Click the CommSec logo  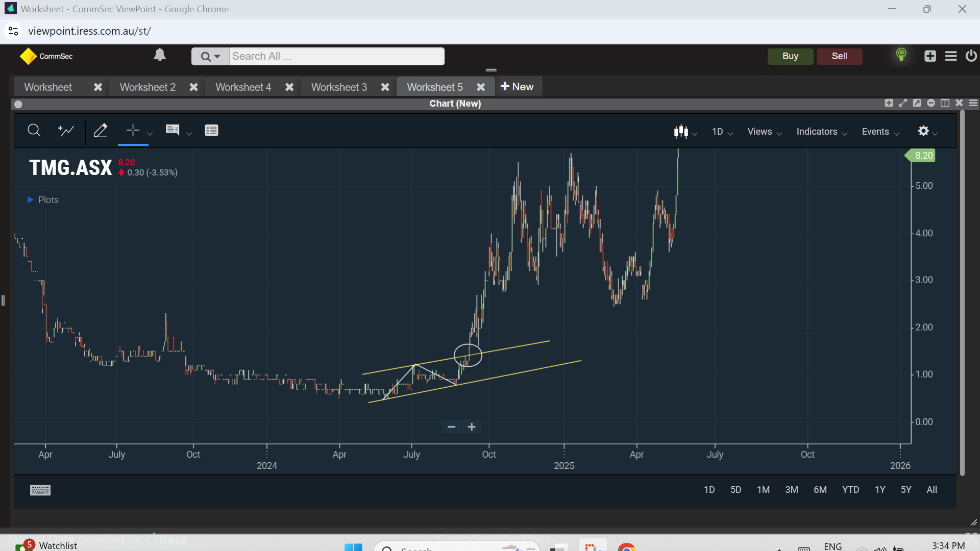tap(46, 56)
